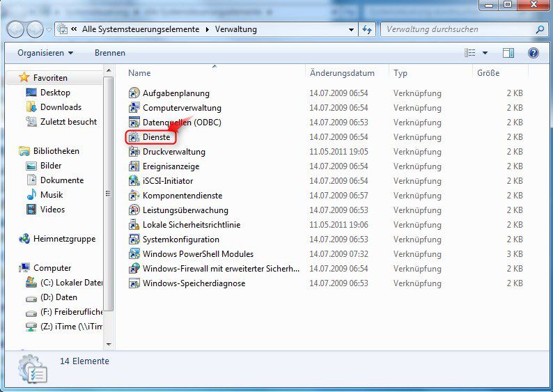Select drive (C:) Lokaler Datenträger
The width and height of the screenshot is (553, 392).
tap(71, 283)
